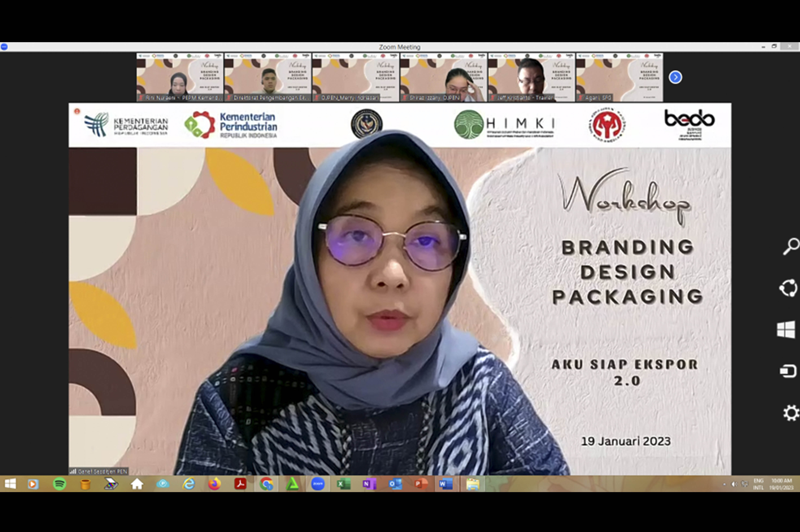Open Firefox from the taskbar
800x532 pixels.
(x=214, y=484)
